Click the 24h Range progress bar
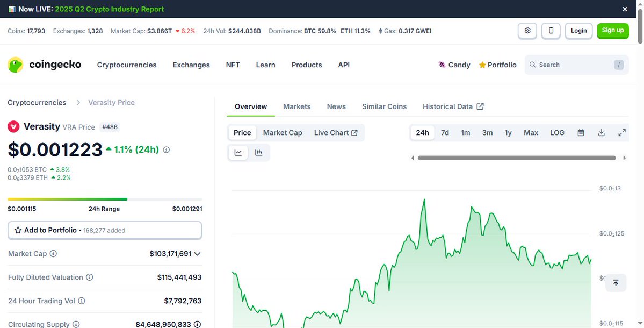 pyautogui.click(x=105, y=199)
